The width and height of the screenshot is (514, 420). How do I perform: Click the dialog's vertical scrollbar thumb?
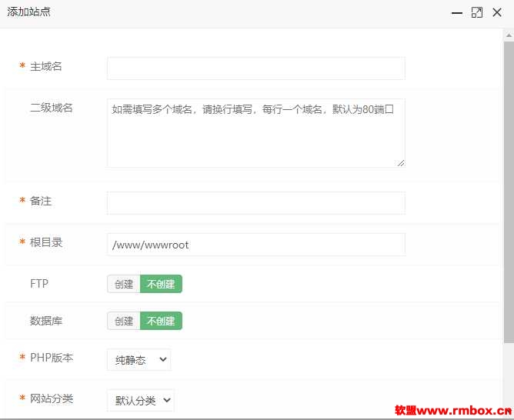pyautogui.click(x=509, y=192)
